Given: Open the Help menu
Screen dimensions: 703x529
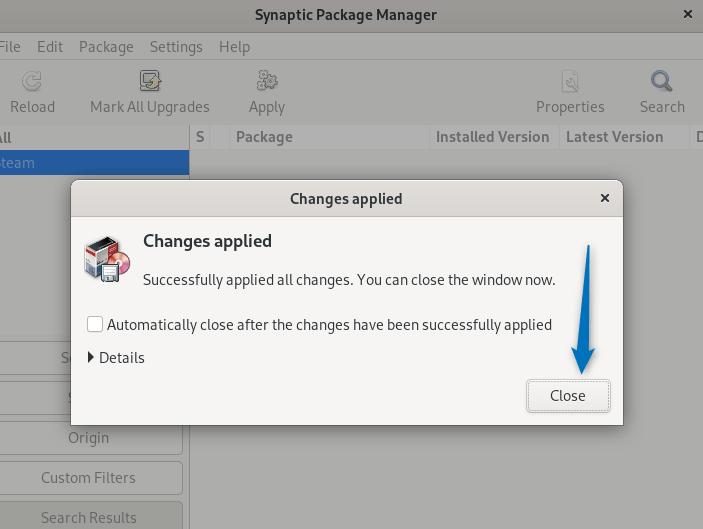Looking at the screenshot, I should click(234, 47).
